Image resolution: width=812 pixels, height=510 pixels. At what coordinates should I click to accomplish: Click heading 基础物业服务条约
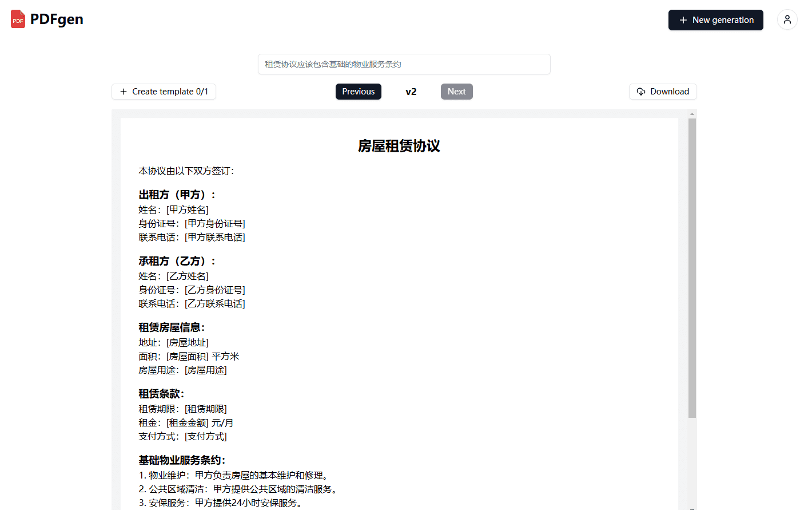pos(182,460)
